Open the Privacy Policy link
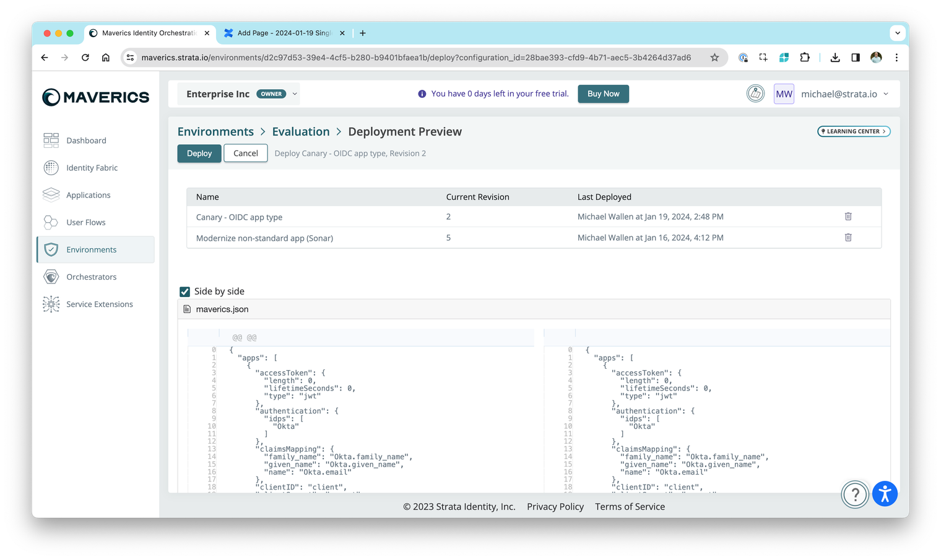941x560 pixels. pyautogui.click(x=555, y=507)
